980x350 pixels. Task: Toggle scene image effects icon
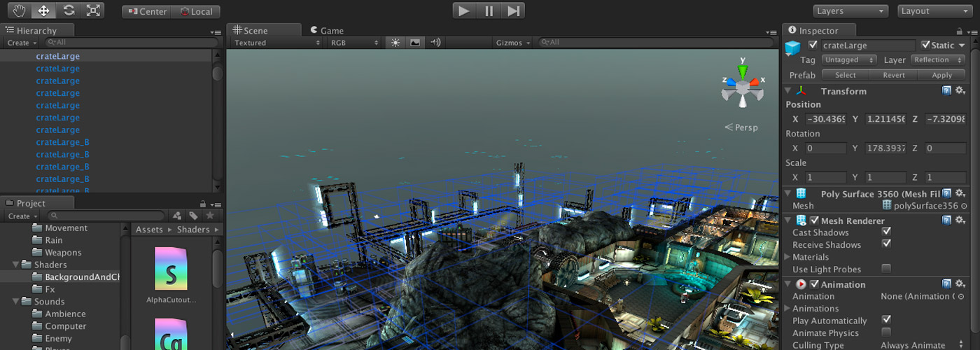click(415, 43)
